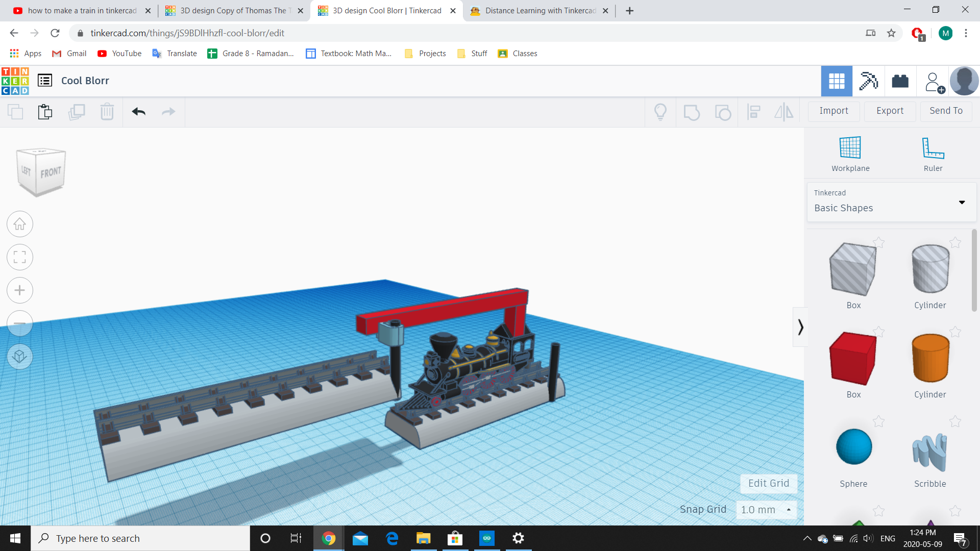Collapse the shapes panel with the chevron
The image size is (980, 551).
coord(800,327)
